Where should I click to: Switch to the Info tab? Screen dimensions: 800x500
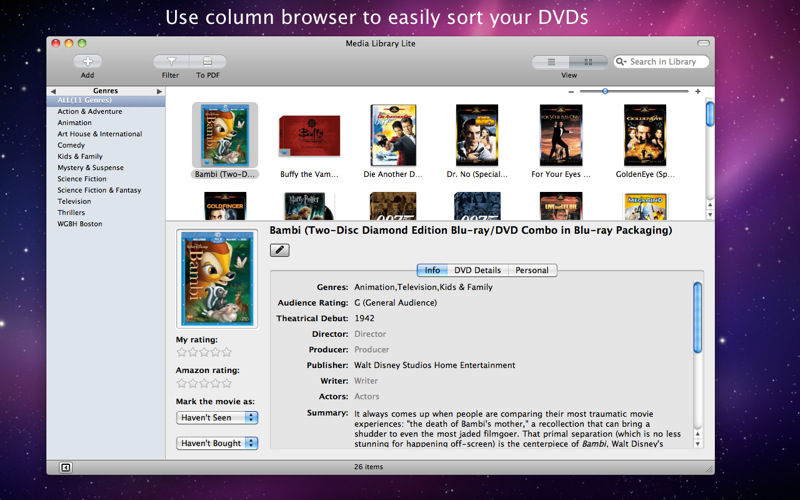point(432,270)
